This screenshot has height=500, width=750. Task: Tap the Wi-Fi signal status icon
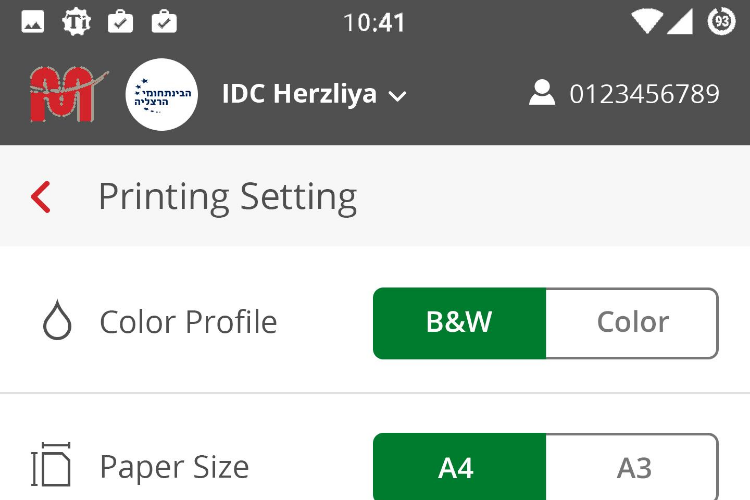point(647,22)
